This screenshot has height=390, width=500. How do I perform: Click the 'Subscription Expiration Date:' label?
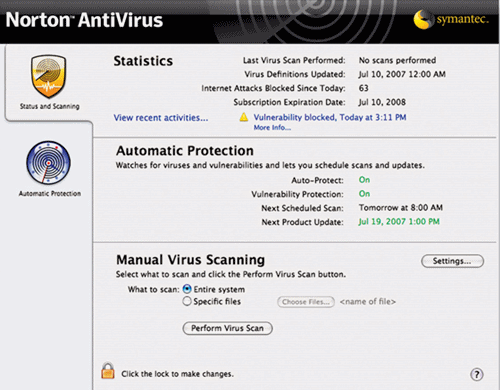[289, 102]
